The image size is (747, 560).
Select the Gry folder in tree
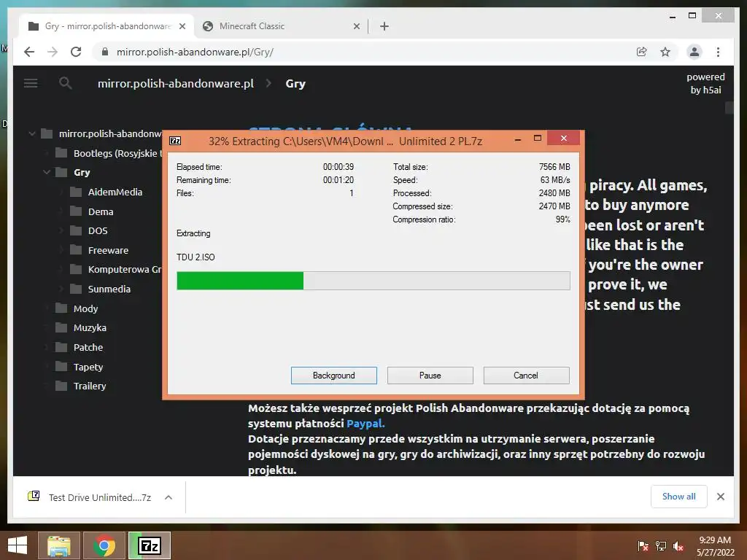(x=82, y=172)
